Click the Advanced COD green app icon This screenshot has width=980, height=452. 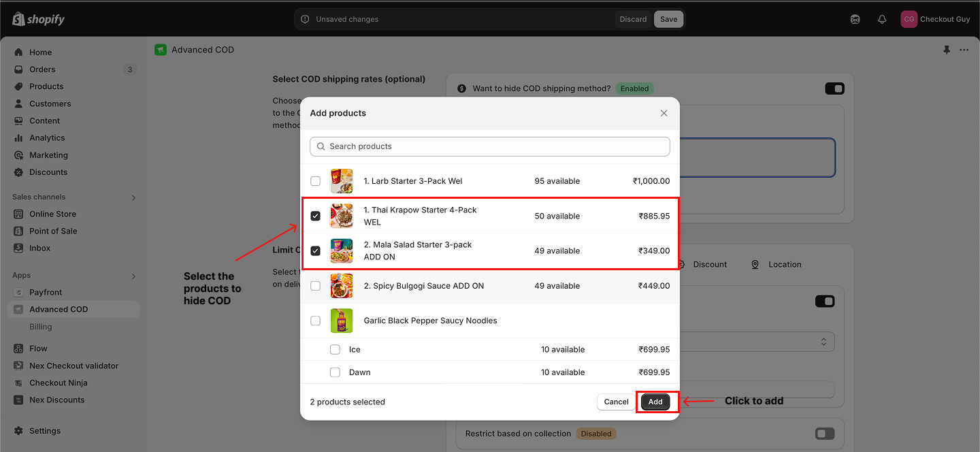(x=161, y=50)
